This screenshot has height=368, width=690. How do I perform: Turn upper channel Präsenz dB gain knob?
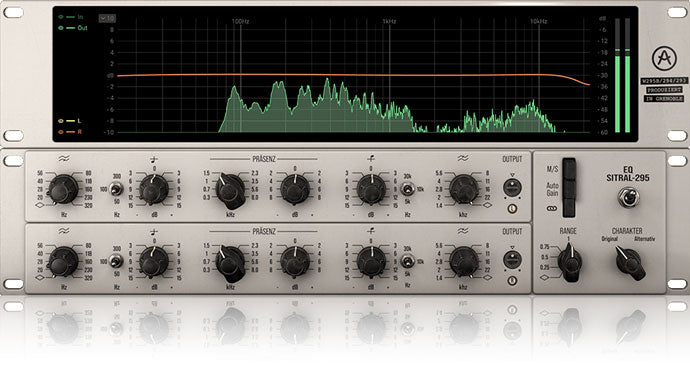(x=295, y=189)
